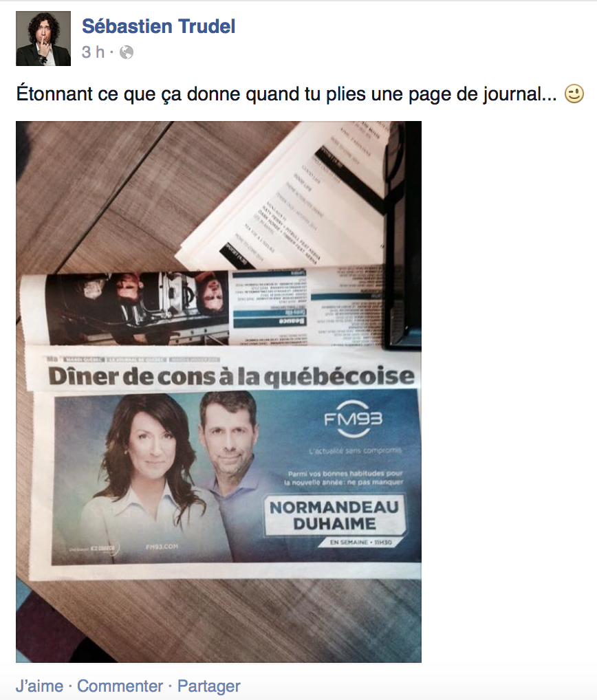Click the white printed list sheet
The width and height of the screenshot is (597, 700).
point(285,197)
